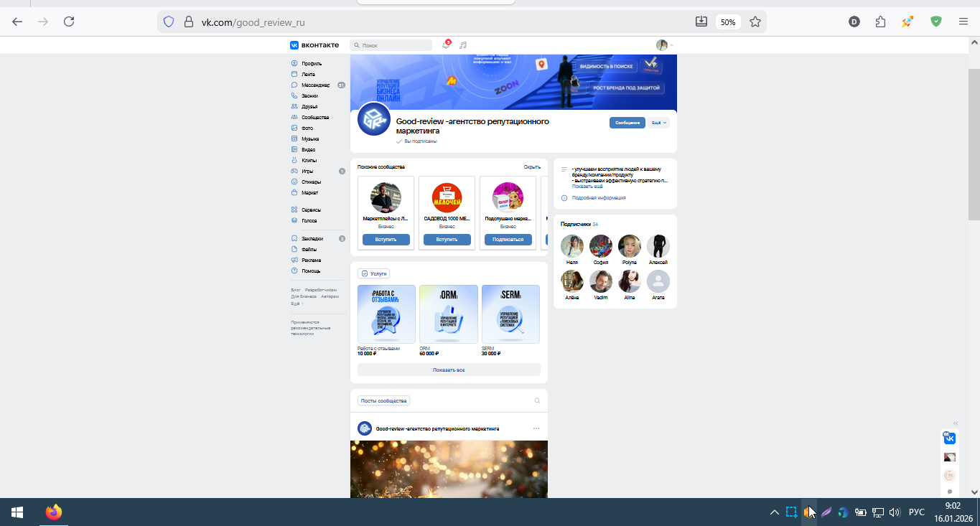Click Скрыть for similar communities
The width and height of the screenshot is (980, 526).
[532, 166]
